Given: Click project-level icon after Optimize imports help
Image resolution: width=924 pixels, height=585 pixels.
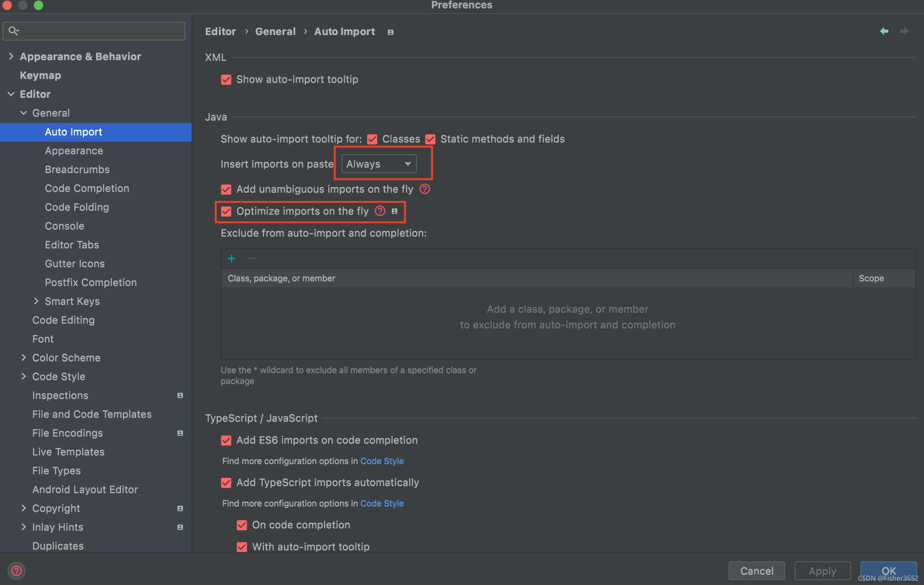Looking at the screenshot, I should point(395,211).
